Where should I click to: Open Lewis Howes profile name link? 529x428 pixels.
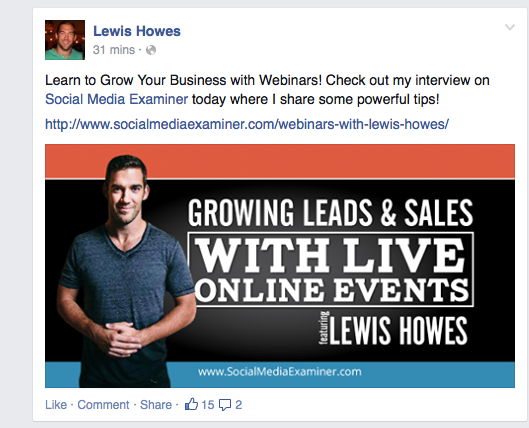pos(137,31)
